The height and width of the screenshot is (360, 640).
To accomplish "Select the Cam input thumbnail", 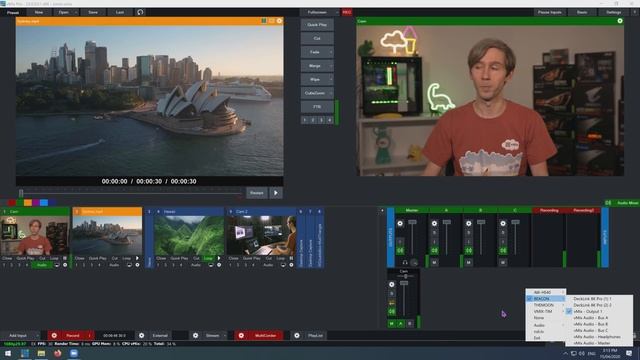I will click(35, 236).
